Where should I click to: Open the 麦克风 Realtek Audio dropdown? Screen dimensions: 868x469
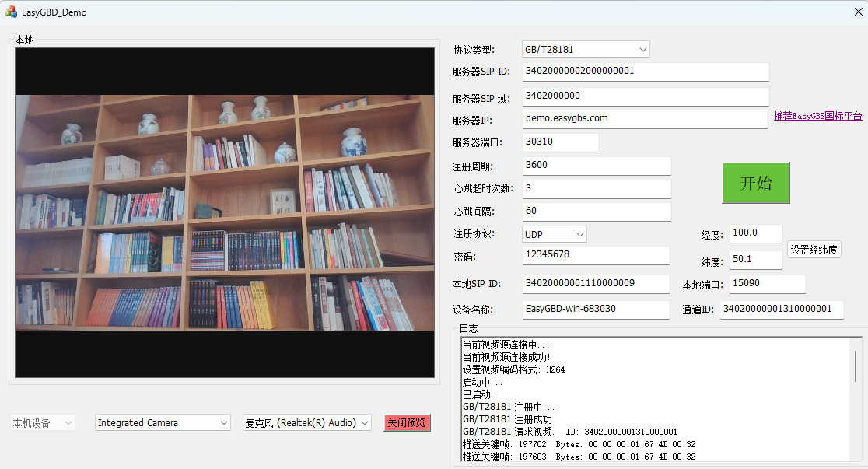(306, 422)
